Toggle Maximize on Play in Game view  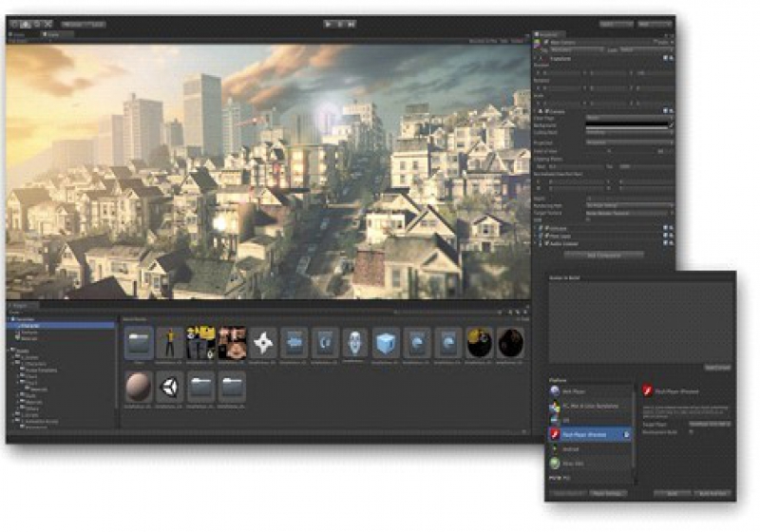point(483,41)
